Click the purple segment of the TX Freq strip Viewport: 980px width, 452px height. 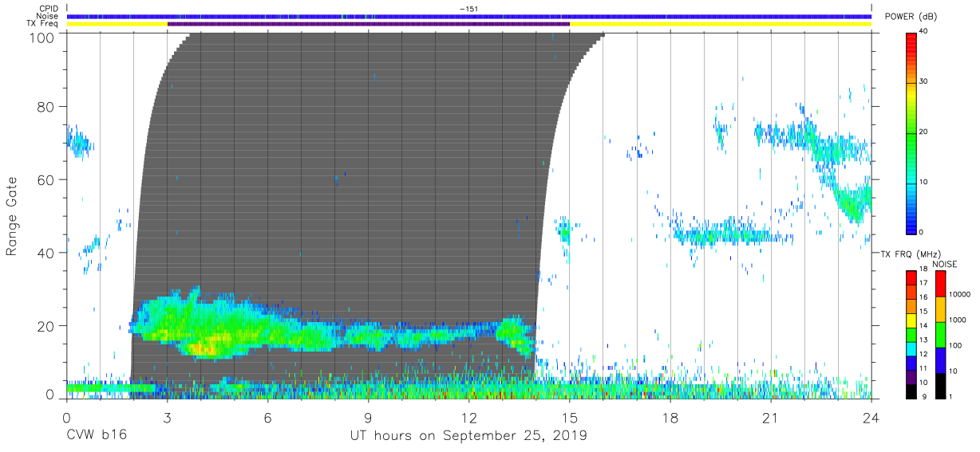click(x=369, y=24)
